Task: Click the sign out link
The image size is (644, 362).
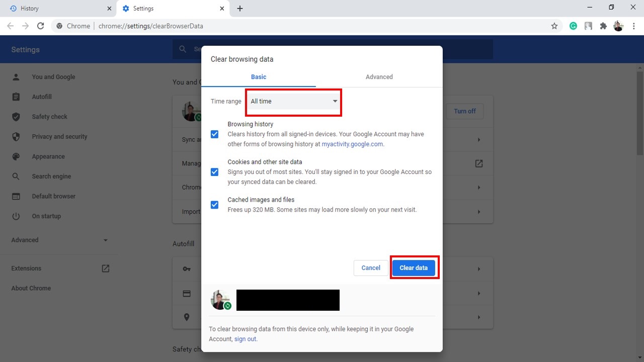Action: (245, 339)
